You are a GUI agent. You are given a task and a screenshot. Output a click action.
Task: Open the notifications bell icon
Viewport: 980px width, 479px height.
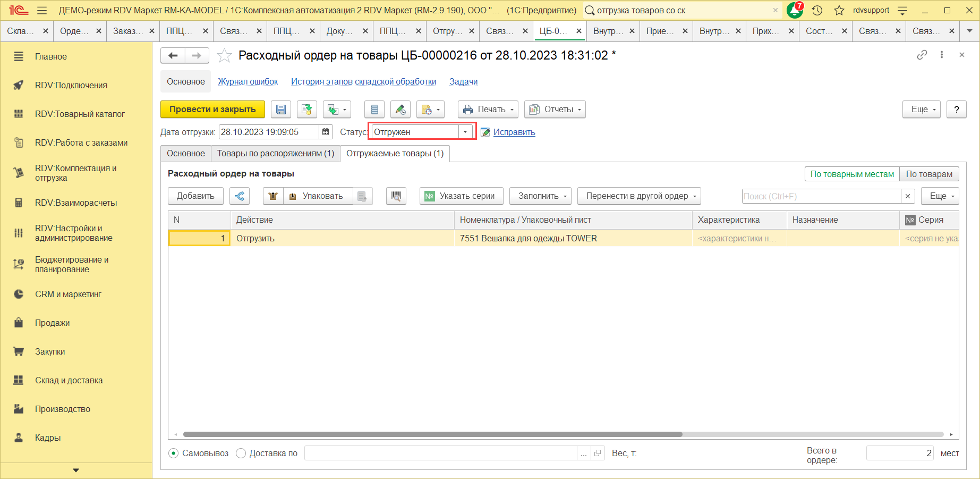(x=794, y=10)
